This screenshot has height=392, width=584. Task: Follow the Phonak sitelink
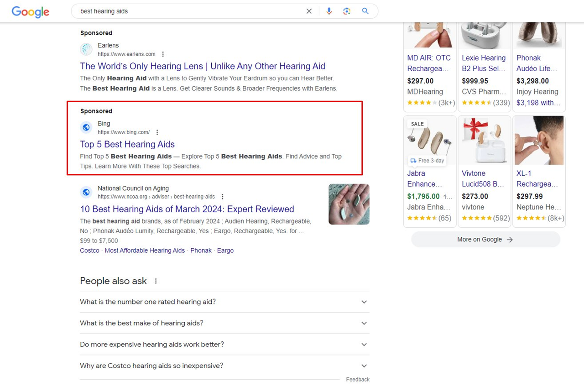tap(201, 251)
